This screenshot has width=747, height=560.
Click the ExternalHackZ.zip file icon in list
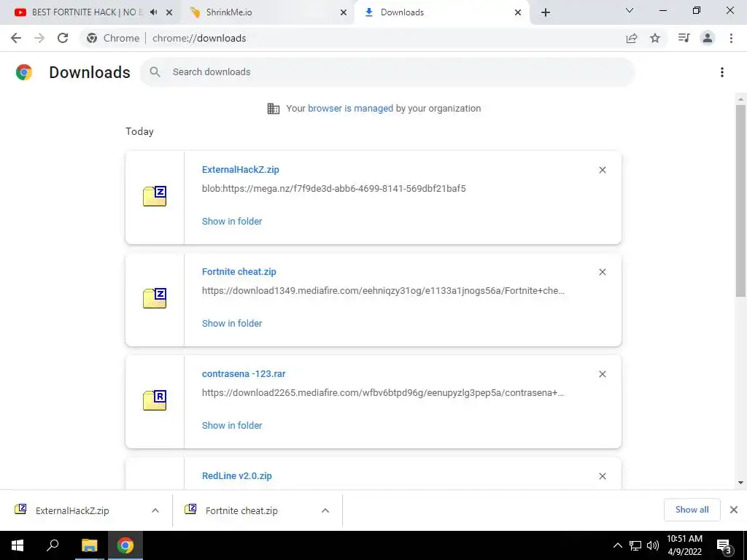(155, 196)
